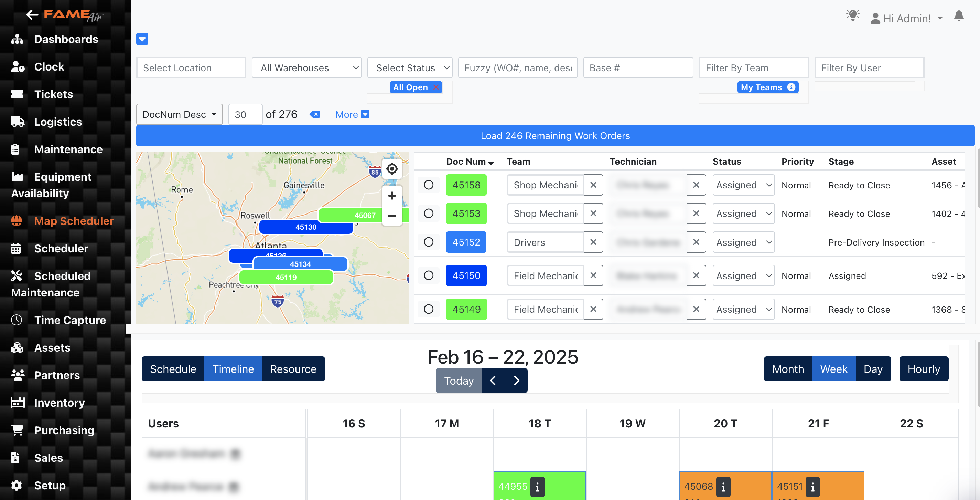Select radio button for work order 45150
Viewport: 980px width, 500px height.
428,275
